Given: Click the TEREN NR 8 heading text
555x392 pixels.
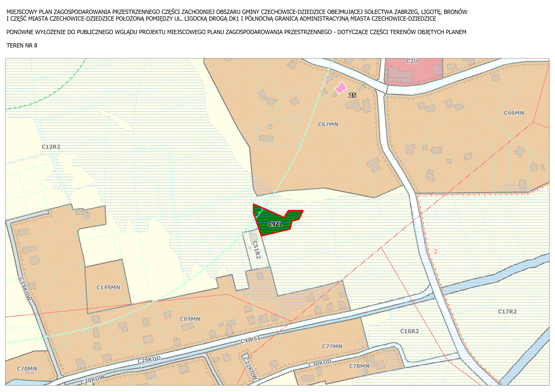Looking at the screenshot, I should coord(22,46).
